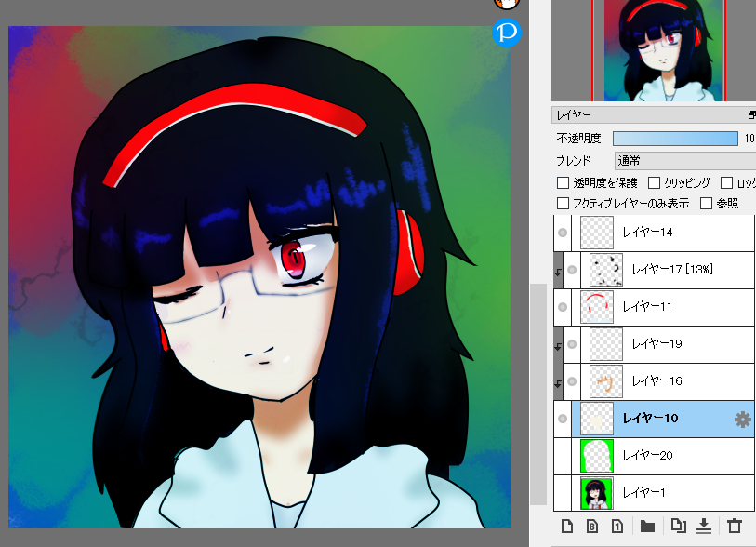
Task: Toggle visibility of レイヤー10
Action: coord(563,419)
